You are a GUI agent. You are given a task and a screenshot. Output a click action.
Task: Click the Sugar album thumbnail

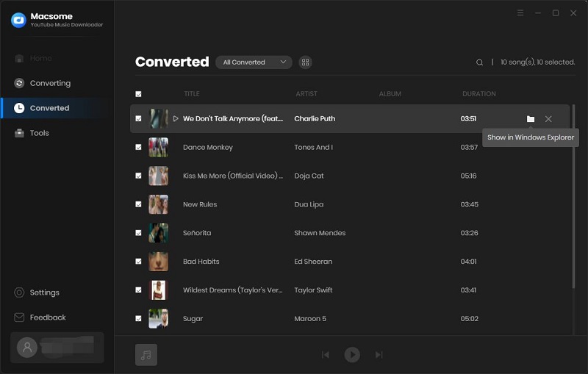[x=158, y=318]
